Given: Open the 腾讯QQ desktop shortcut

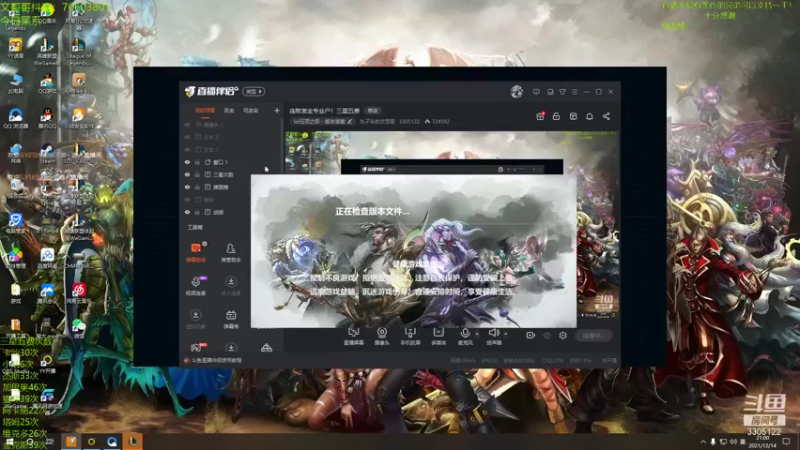Looking at the screenshot, I should point(47,118).
